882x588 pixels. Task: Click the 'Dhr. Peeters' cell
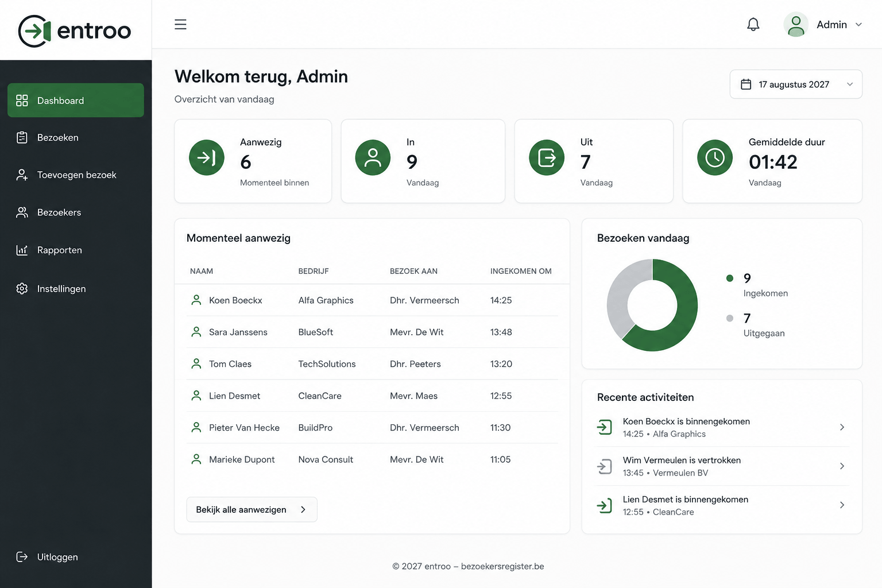click(x=415, y=364)
